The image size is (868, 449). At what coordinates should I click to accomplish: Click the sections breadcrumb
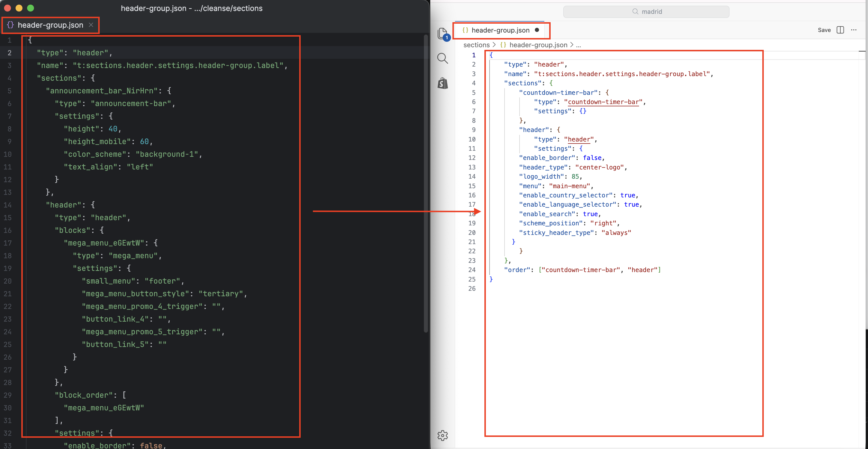tap(476, 45)
